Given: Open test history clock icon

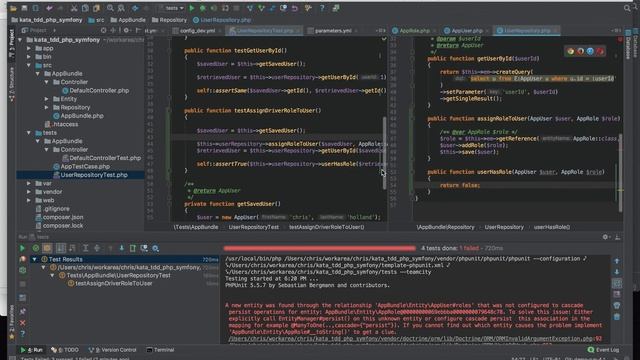Looking at the screenshot, I should [144, 248].
